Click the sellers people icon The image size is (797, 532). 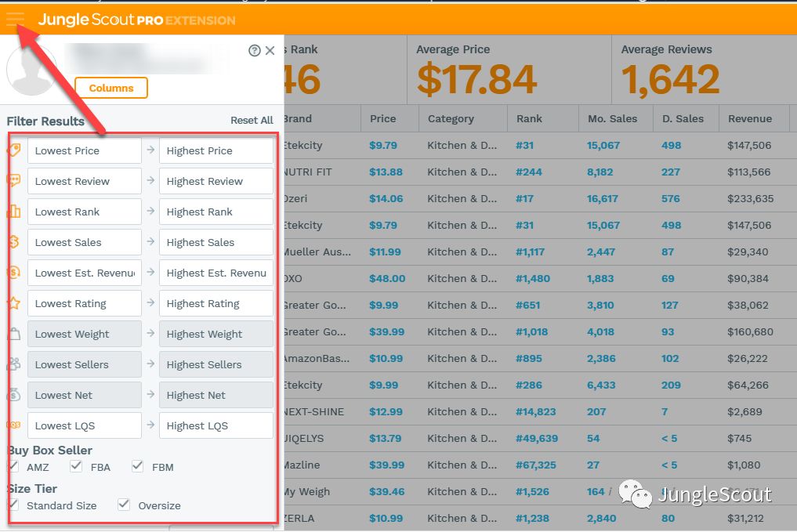tap(14, 364)
